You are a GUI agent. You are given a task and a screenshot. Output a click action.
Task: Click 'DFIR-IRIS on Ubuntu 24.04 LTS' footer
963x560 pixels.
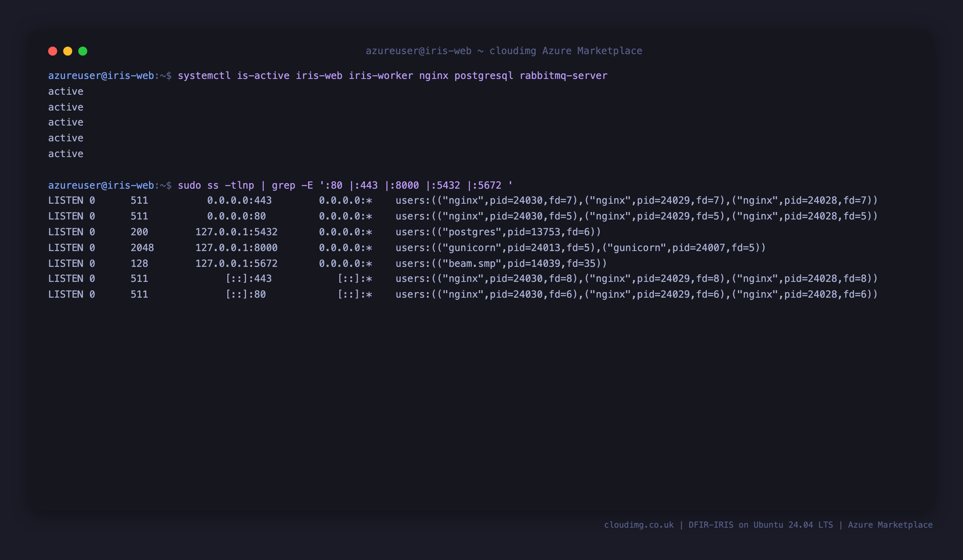click(x=761, y=525)
